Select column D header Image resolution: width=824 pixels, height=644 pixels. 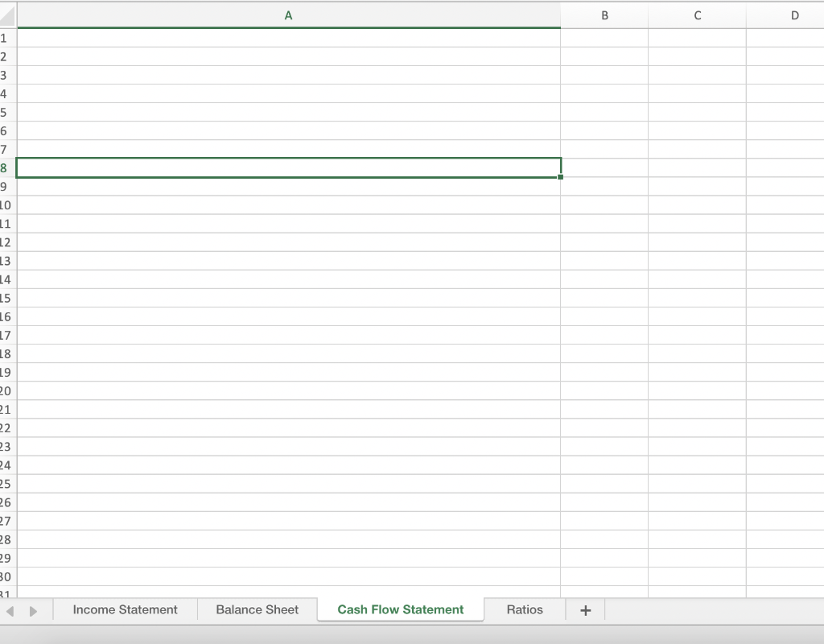785,15
